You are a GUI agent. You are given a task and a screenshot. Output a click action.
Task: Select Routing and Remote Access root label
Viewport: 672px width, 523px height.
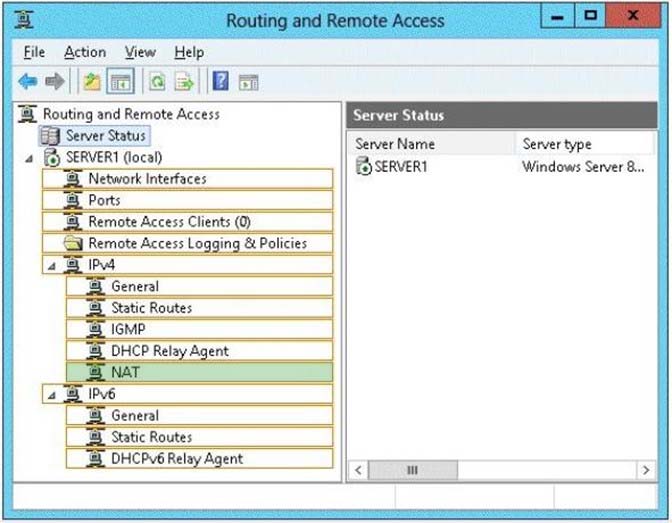point(131,114)
